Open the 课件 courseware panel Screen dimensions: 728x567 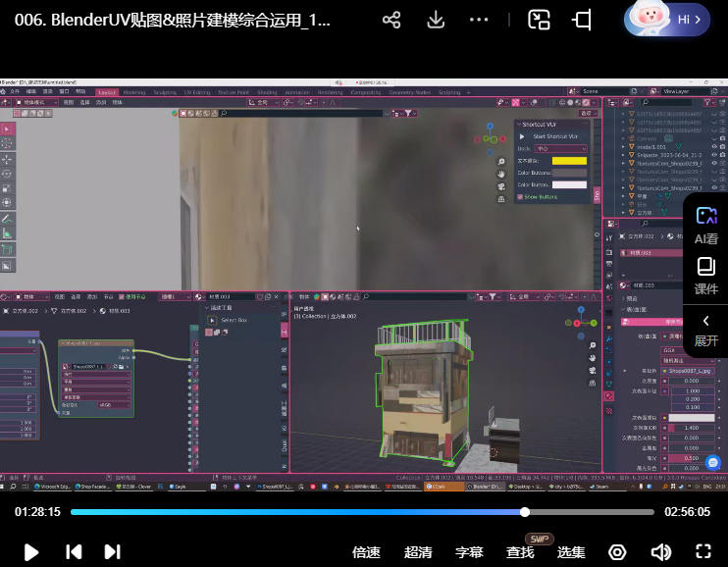[705, 276]
